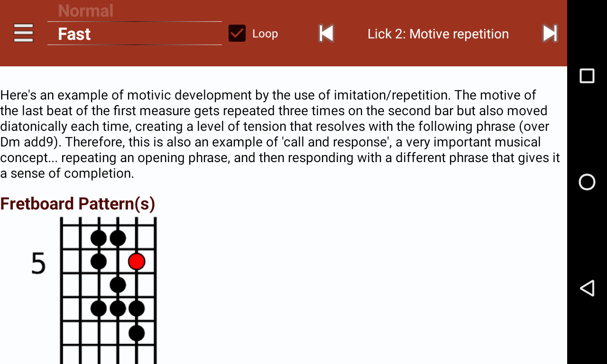Tap the Fretboard Pattern(s) heading

pyautogui.click(x=78, y=204)
